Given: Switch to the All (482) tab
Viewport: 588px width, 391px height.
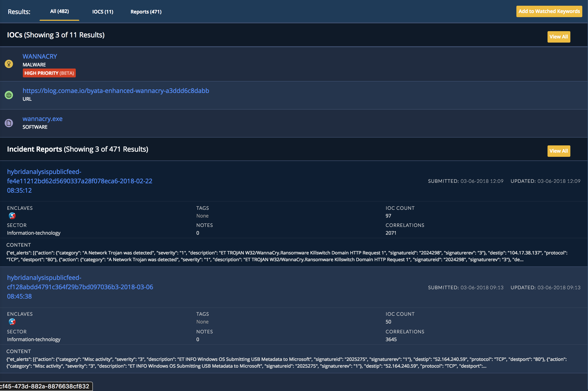Looking at the screenshot, I should pos(59,11).
